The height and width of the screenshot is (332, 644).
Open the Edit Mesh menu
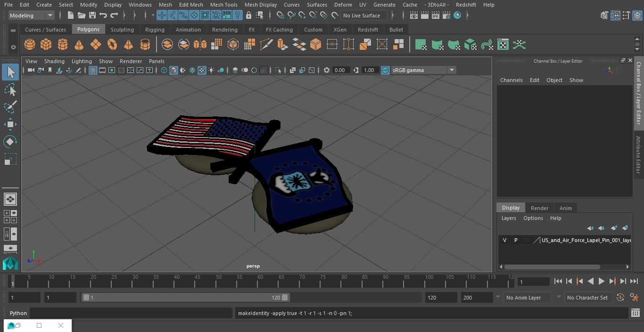[191, 5]
